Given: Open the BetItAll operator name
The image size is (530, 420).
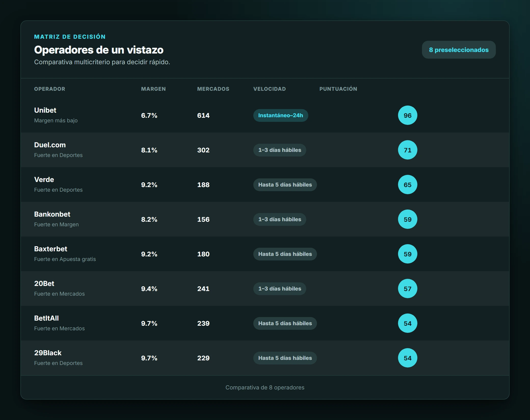Looking at the screenshot, I should 46,318.
